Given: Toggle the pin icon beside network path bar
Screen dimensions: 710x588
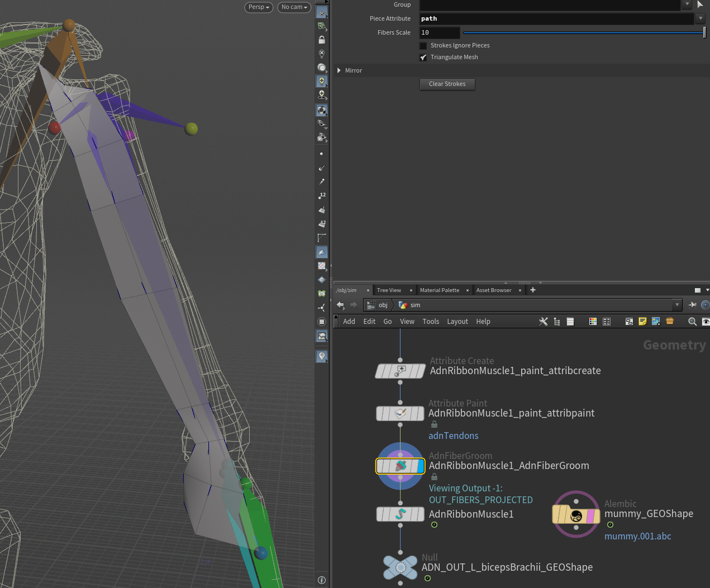Looking at the screenshot, I should click(693, 305).
